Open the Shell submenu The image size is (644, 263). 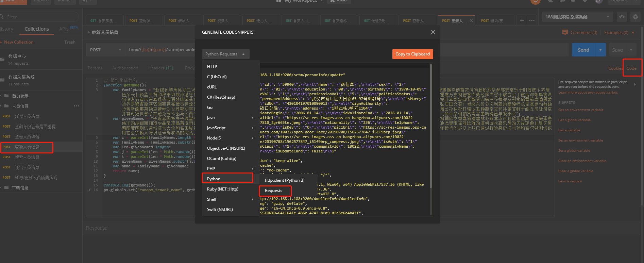click(231, 199)
